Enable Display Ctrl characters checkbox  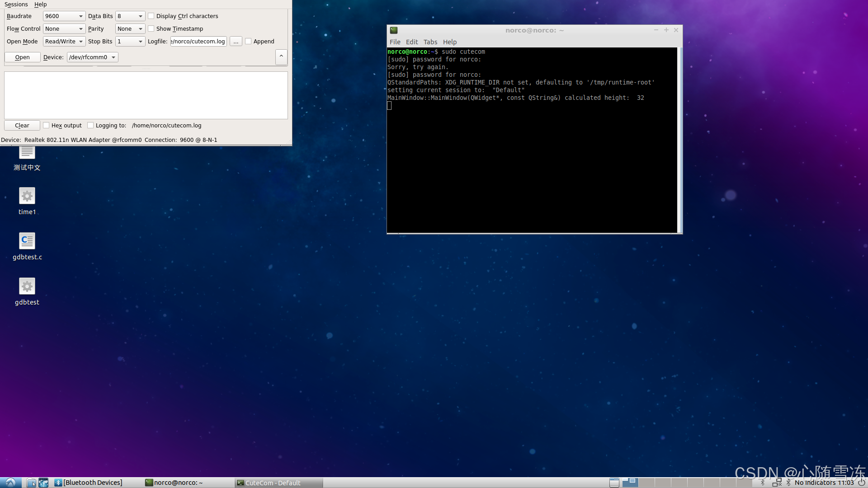click(x=151, y=16)
